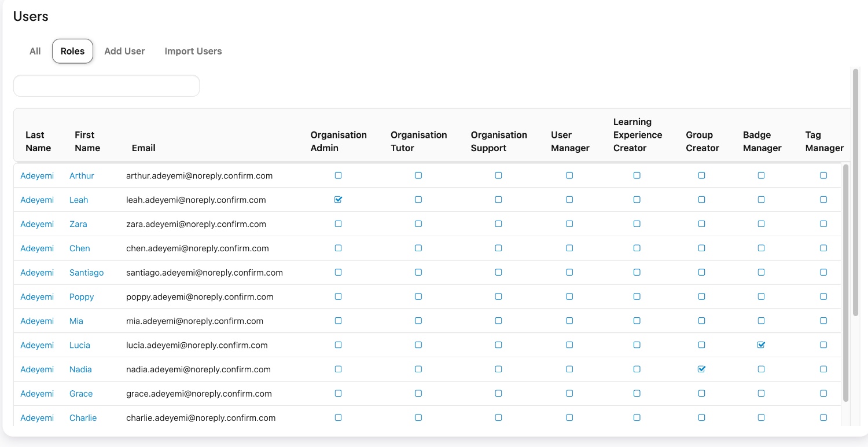Uncheck Group Creator for Nadia Adeyemi

coord(702,369)
